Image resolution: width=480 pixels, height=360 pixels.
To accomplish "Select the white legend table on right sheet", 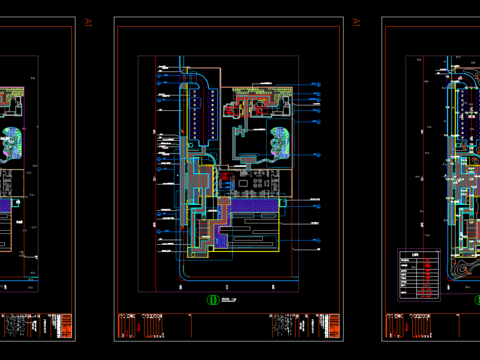I will point(419,275).
